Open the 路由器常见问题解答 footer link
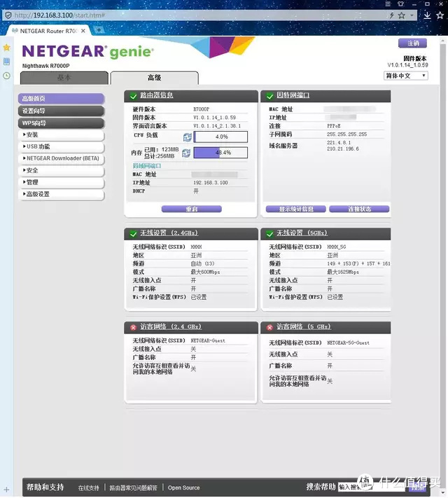 point(134,487)
